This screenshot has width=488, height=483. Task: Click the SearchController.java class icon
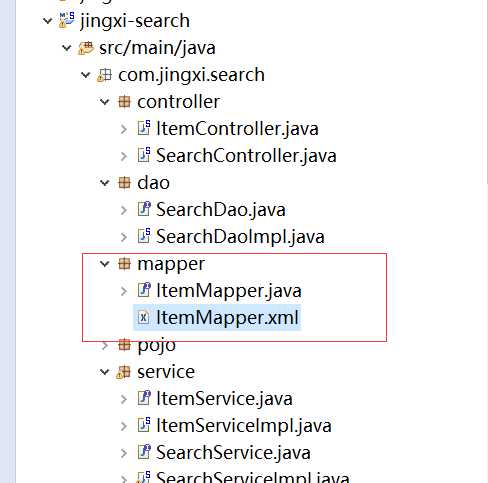click(x=144, y=155)
